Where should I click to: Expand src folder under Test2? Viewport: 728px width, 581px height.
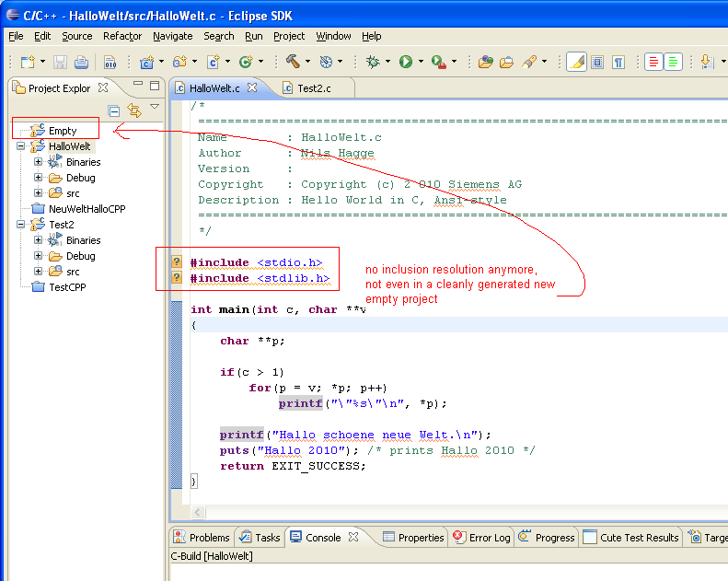(38, 272)
